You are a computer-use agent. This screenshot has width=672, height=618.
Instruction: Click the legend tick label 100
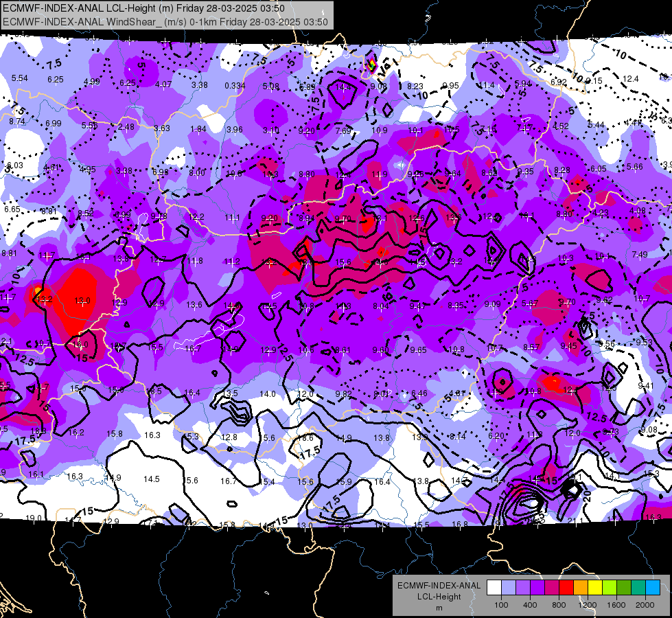[x=501, y=605]
